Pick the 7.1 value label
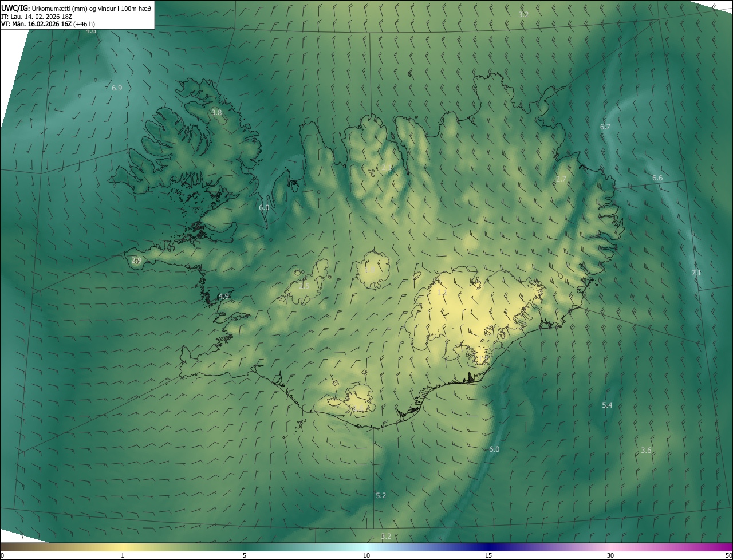The image size is (733, 560). 696,273
